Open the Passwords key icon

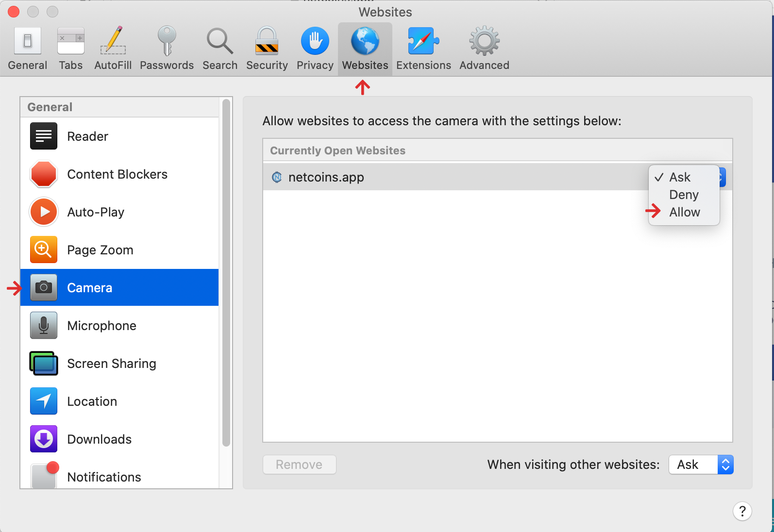pyautogui.click(x=167, y=41)
